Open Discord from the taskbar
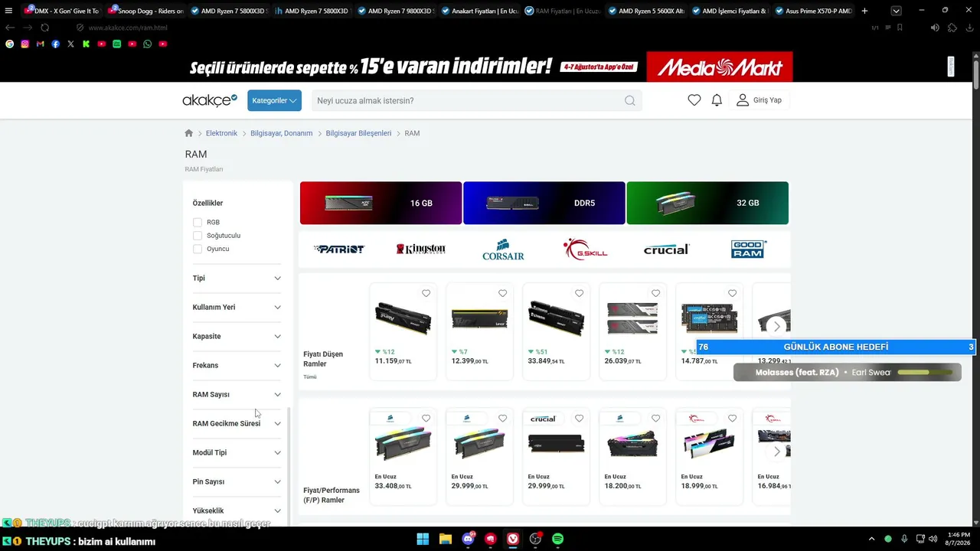Viewport: 980px width, 551px height. coord(468,540)
